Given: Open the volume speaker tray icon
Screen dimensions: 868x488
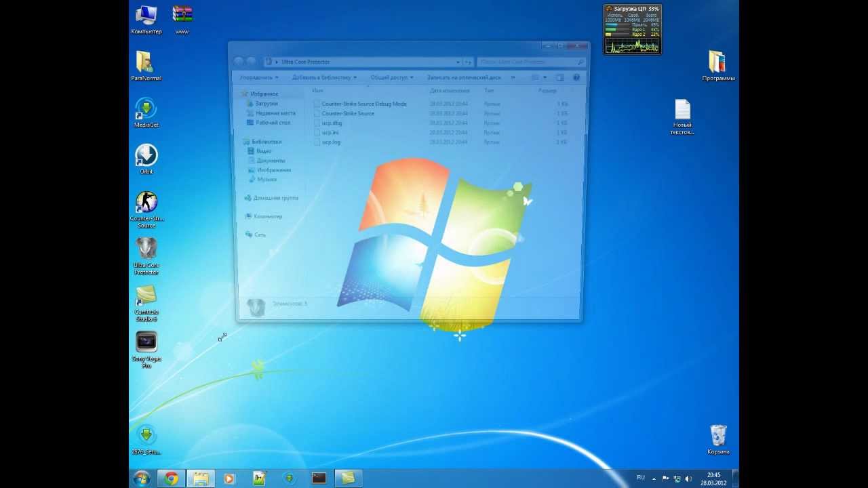Looking at the screenshot, I should click(688, 479).
